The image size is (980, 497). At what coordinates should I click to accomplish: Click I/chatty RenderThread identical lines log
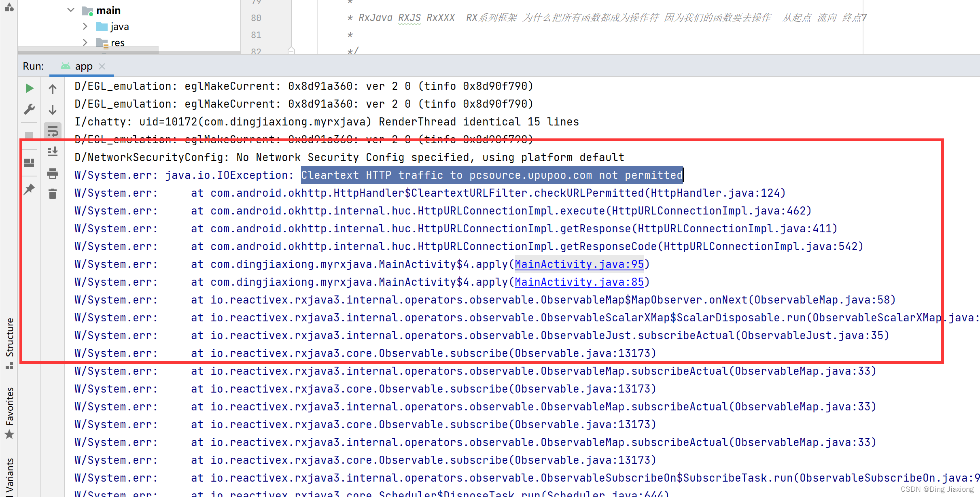[327, 122]
